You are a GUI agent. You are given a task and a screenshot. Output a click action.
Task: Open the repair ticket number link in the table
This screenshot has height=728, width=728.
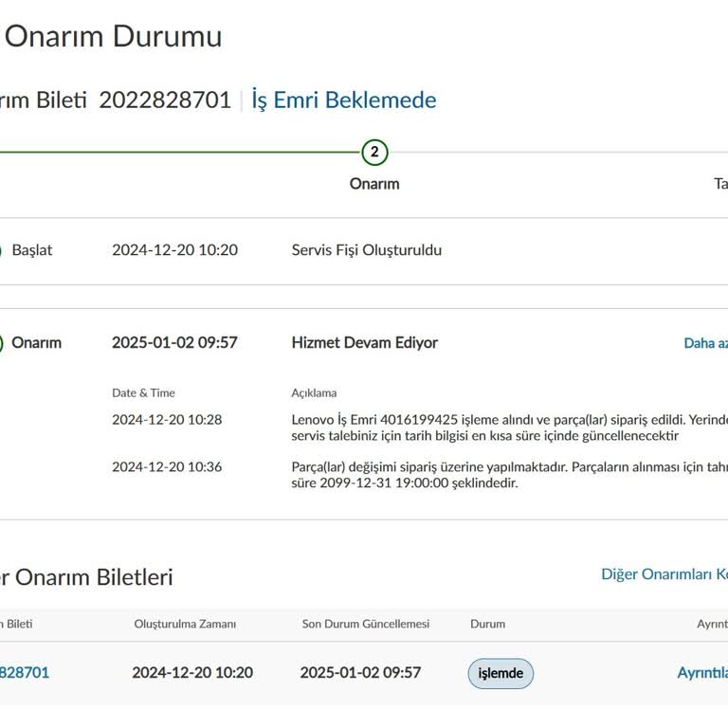pos(25,673)
